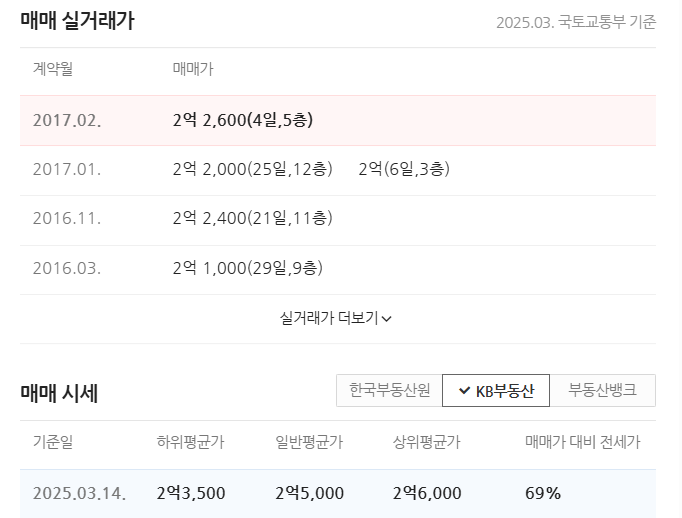Image resolution: width=682 pixels, height=518 pixels.
Task: Click 2억 2,000(25일,12층) price entry
Action: pyautogui.click(x=252, y=169)
